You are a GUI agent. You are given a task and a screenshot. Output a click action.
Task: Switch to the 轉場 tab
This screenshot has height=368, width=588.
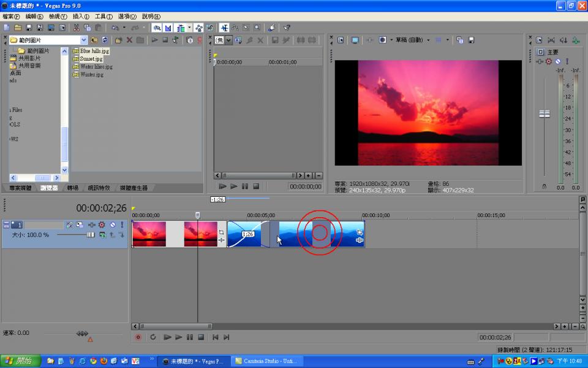72,188
